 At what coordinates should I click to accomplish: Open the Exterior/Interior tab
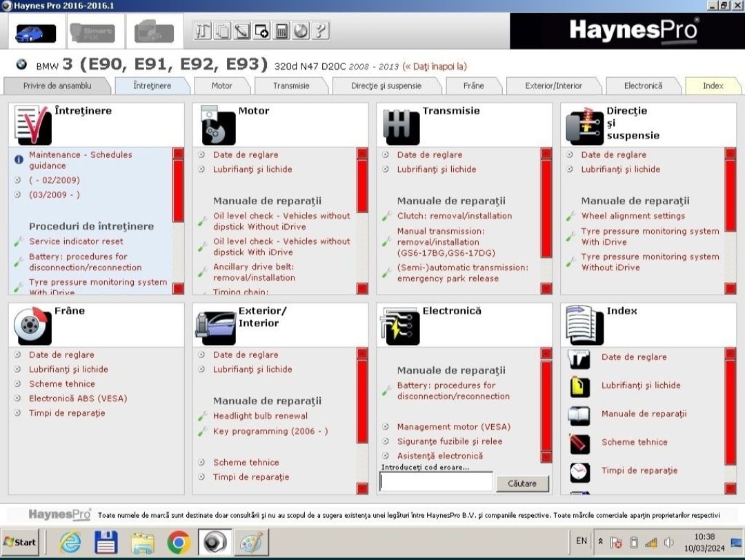(x=553, y=86)
